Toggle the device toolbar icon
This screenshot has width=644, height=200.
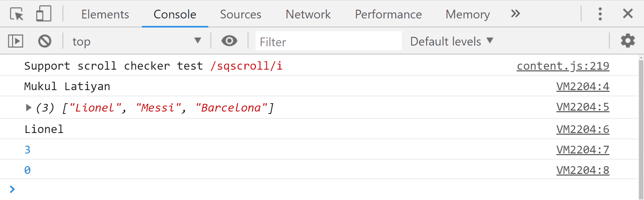(44, 14)
